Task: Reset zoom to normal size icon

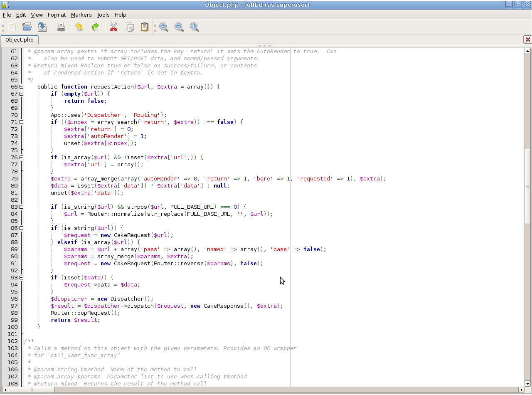Action: tap(195, 27)
